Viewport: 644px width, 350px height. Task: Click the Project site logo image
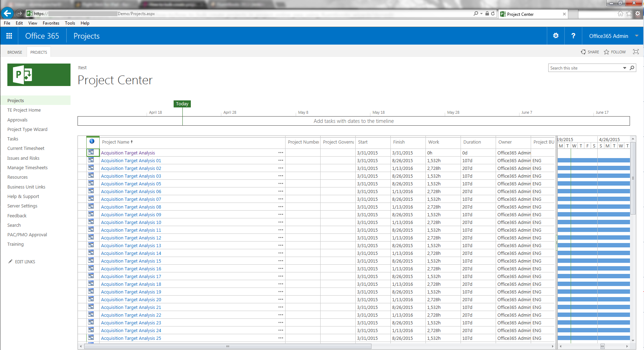pyautogui.click(x=39, y=75)
